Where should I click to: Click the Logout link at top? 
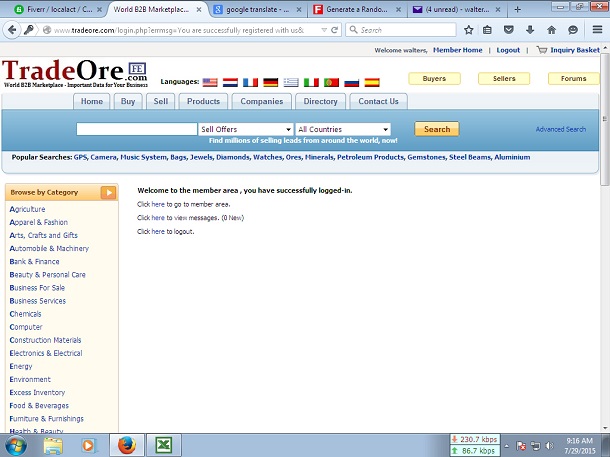[508, 50]
